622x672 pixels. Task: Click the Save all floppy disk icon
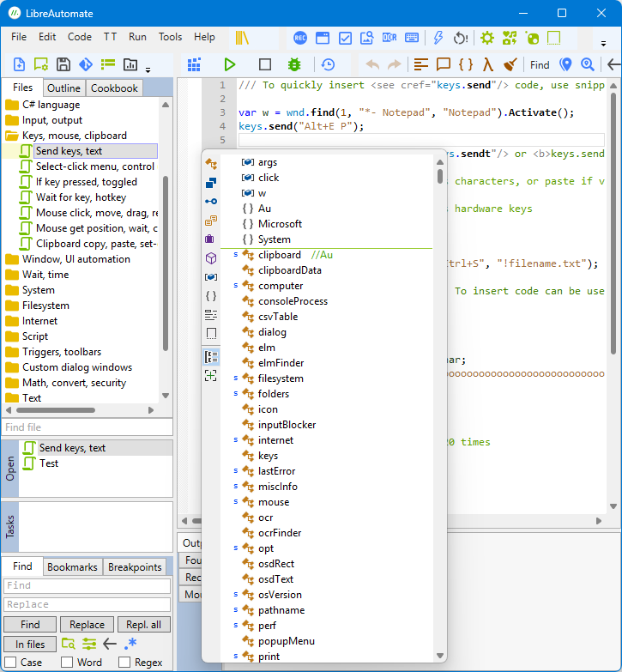(63, 64)
